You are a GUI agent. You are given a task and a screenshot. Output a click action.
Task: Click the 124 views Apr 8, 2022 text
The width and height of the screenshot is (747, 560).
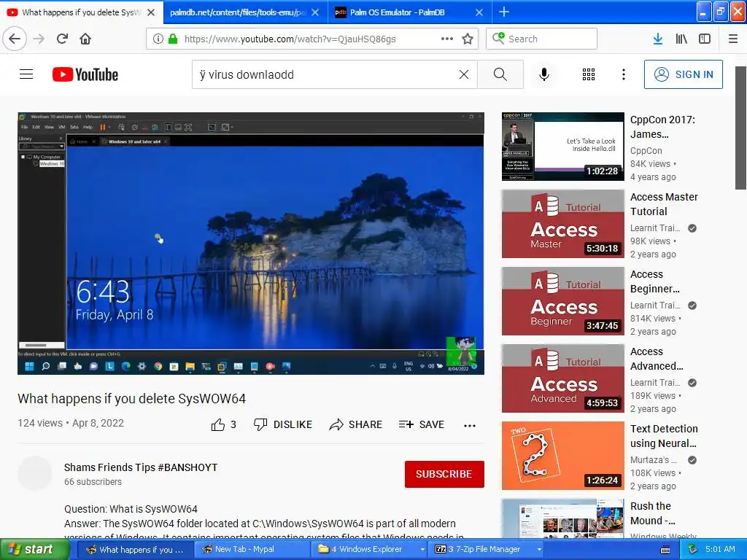point(71,423)
